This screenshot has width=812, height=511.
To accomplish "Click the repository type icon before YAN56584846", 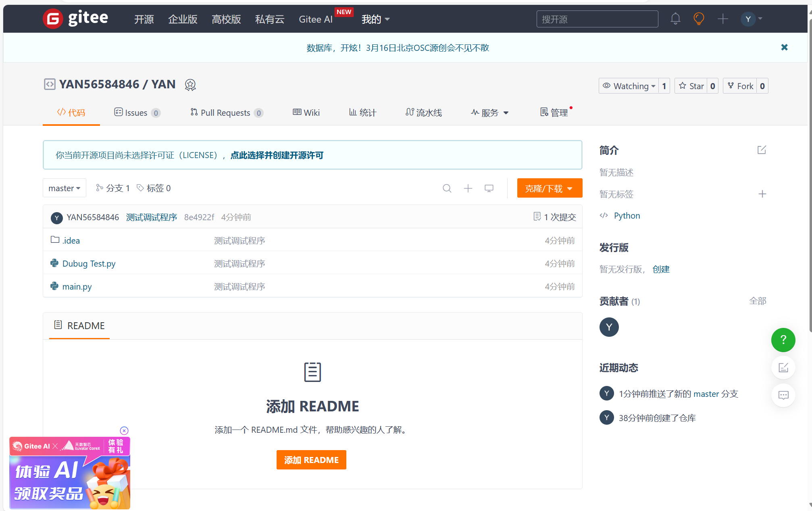I will click(50, 84).
